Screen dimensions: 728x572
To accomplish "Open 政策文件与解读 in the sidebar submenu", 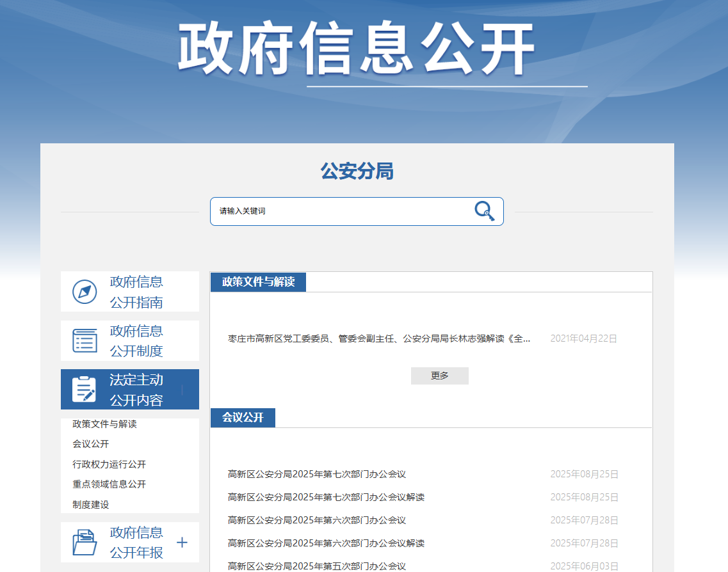I will [104, 424].
